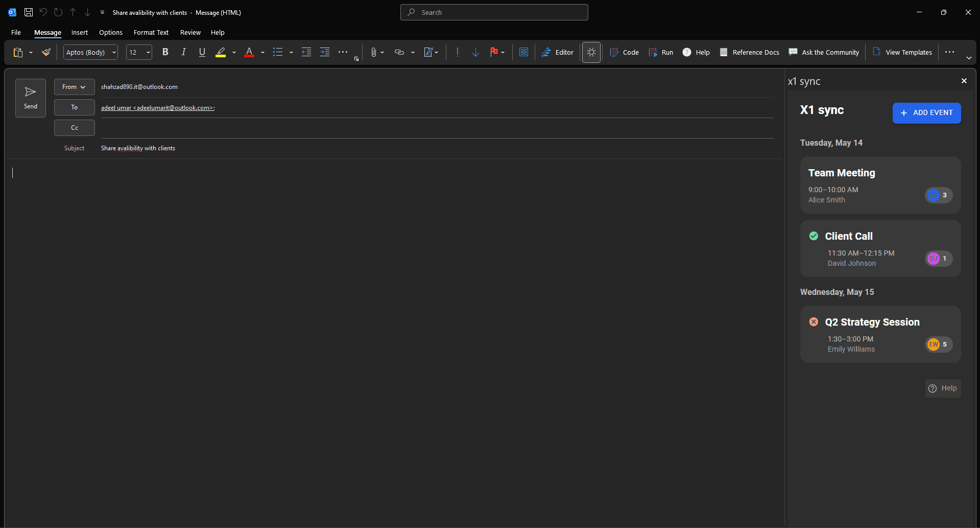Apply red font color
The image size is (980, 528).
[249, 52]
